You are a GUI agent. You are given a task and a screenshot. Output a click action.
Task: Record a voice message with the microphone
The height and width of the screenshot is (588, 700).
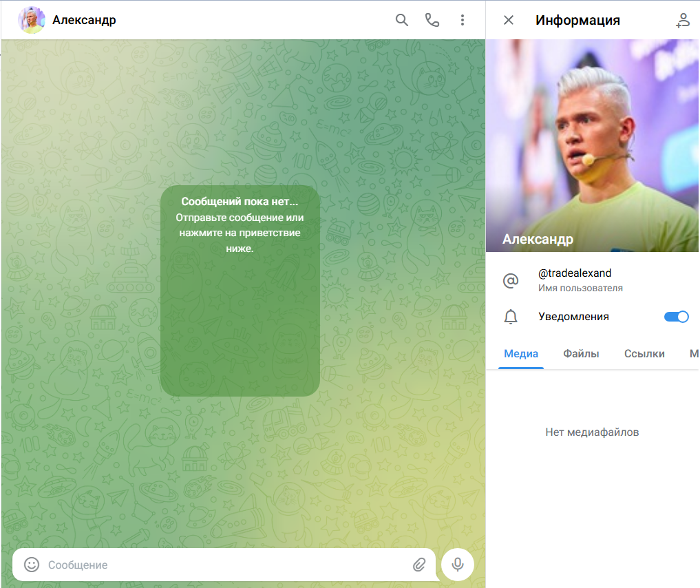[x=458, y=565]
